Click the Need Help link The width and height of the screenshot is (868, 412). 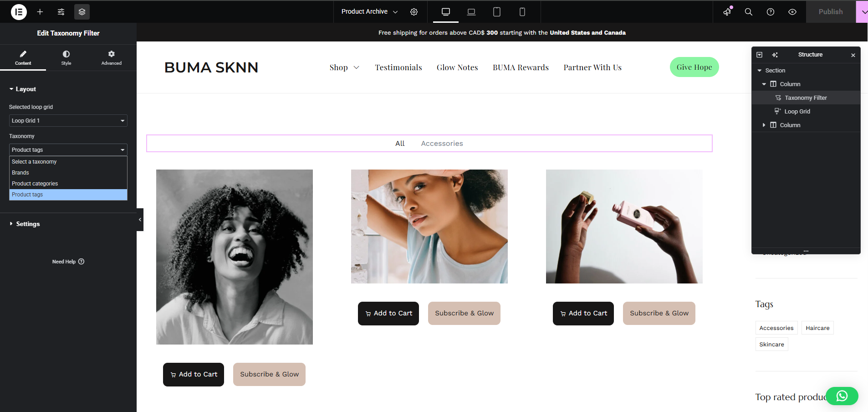point(68,262)
